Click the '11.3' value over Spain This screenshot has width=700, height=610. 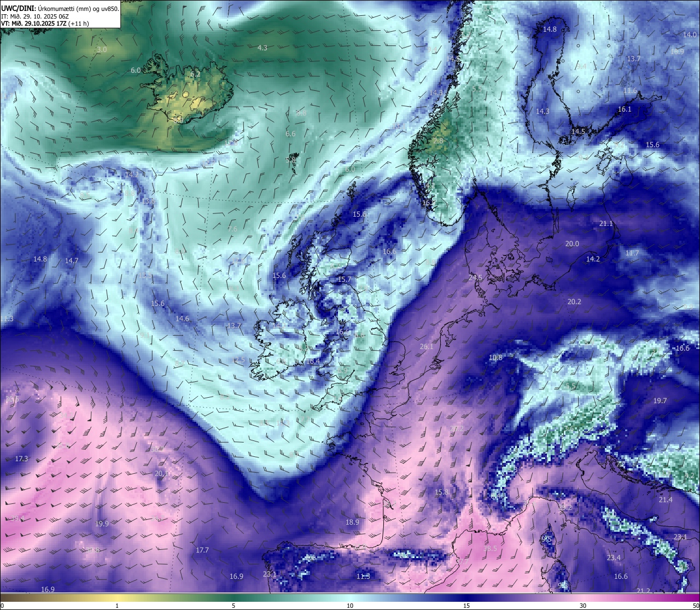(x=363, y=577)
